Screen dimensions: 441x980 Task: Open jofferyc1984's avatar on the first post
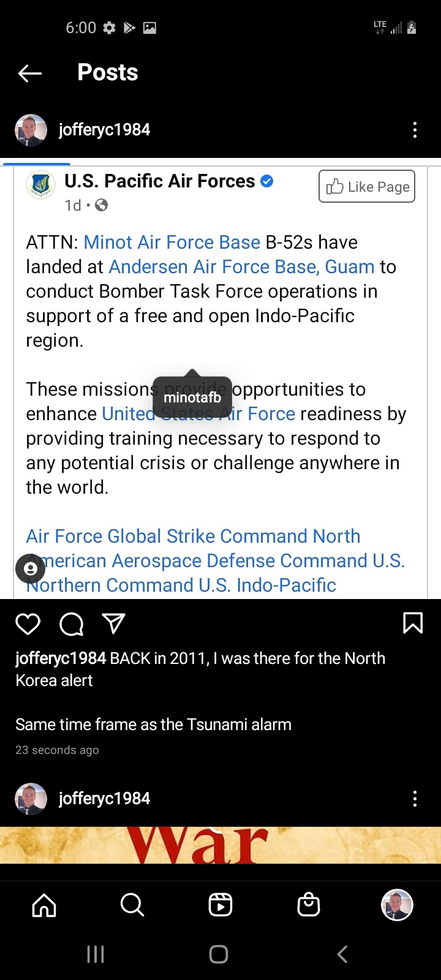coord(31,130)
